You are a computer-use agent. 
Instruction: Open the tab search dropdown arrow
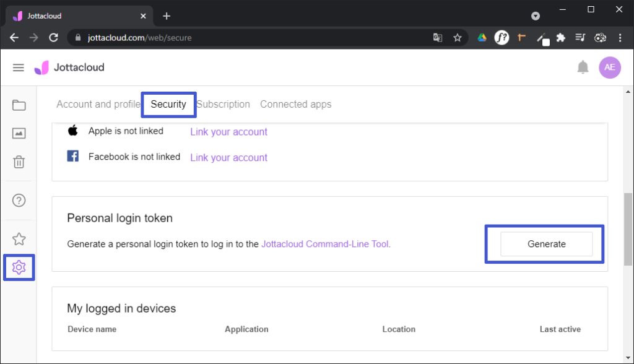pos(536,16)
